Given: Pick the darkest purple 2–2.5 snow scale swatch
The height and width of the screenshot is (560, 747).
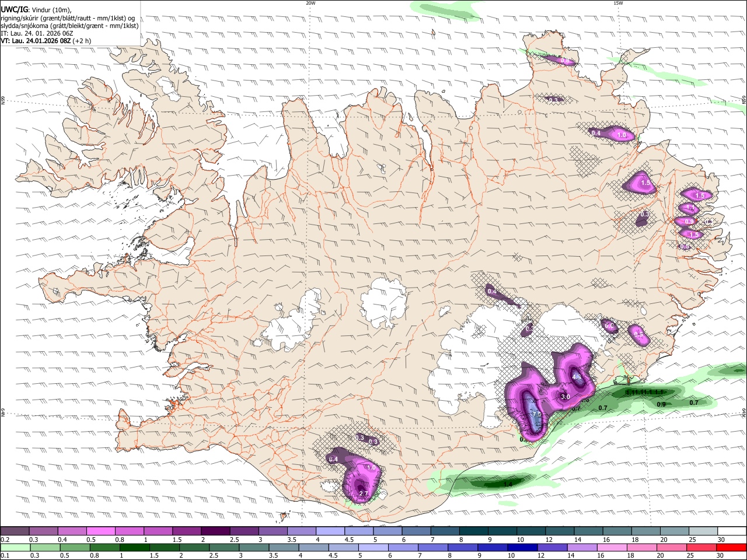Looking at the screenshot, I should (x=215, y=531).
